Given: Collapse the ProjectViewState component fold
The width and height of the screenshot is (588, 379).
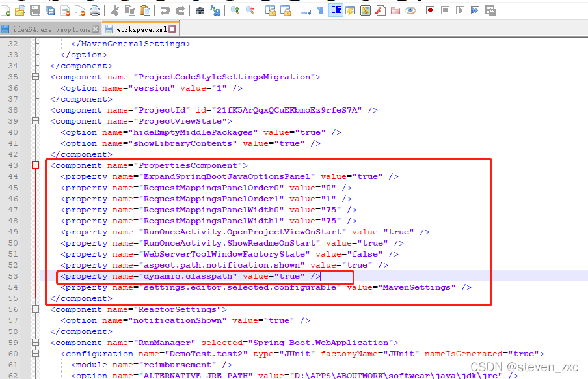Looking at the screenshot, I should click(35, 121).
